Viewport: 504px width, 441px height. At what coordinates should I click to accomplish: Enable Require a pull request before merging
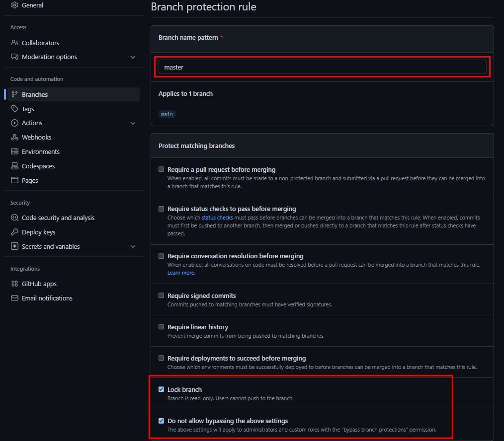(162, 169)
